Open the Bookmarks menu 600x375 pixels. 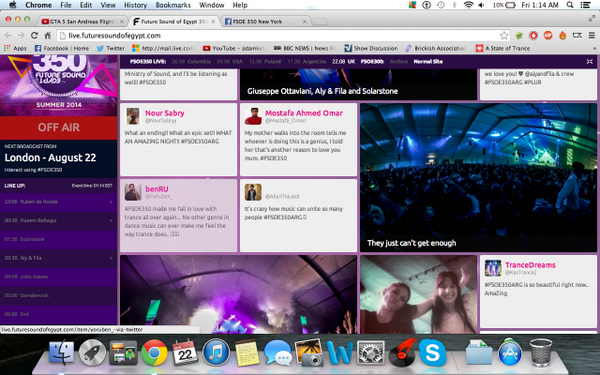(x=173, y=5)
